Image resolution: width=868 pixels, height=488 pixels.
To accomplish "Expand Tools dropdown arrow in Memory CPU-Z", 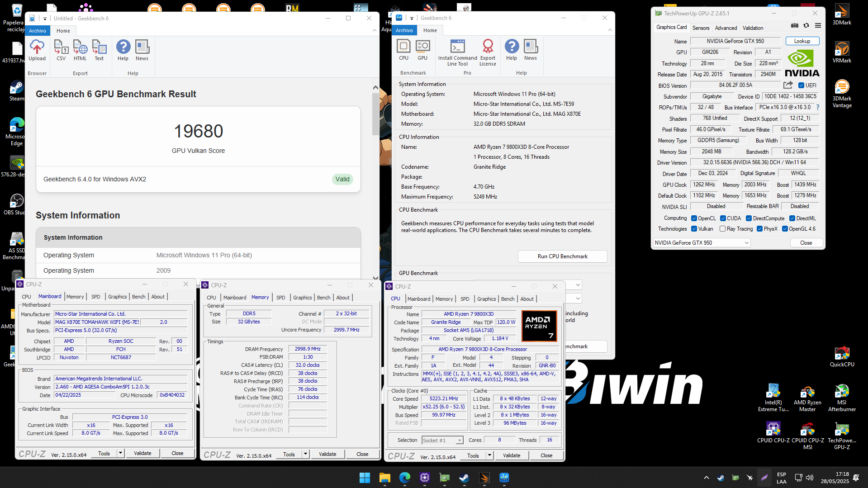I will pyautogui.click(x=305, y=454).
